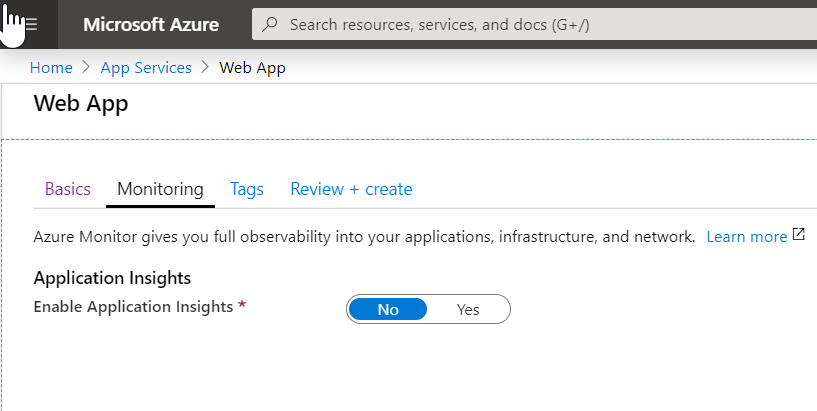This screenshot has height=411, width=817.
Task: Click the chevron after Home breadcrumb
Action: click(86, 68)
